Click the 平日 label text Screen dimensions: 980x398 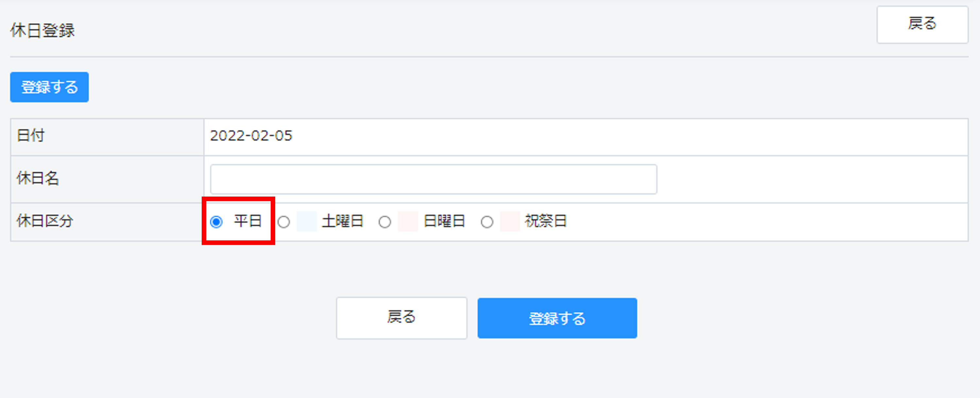[248, 221]
